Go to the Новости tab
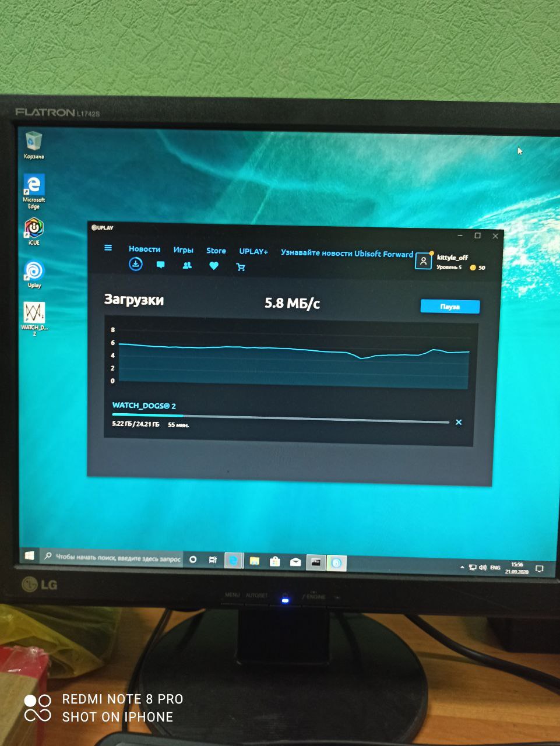This screenshot has height=746, width=560. tap(145, 249)
